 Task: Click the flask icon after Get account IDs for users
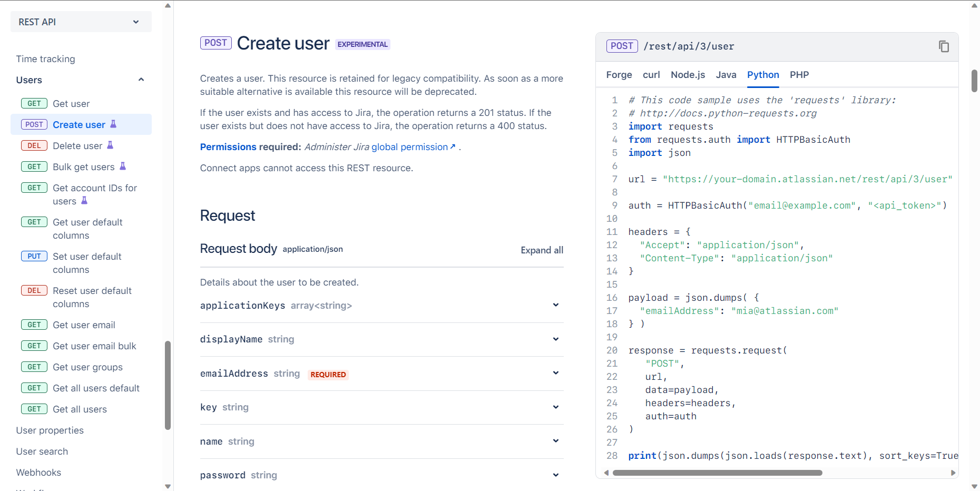[84, 200]
